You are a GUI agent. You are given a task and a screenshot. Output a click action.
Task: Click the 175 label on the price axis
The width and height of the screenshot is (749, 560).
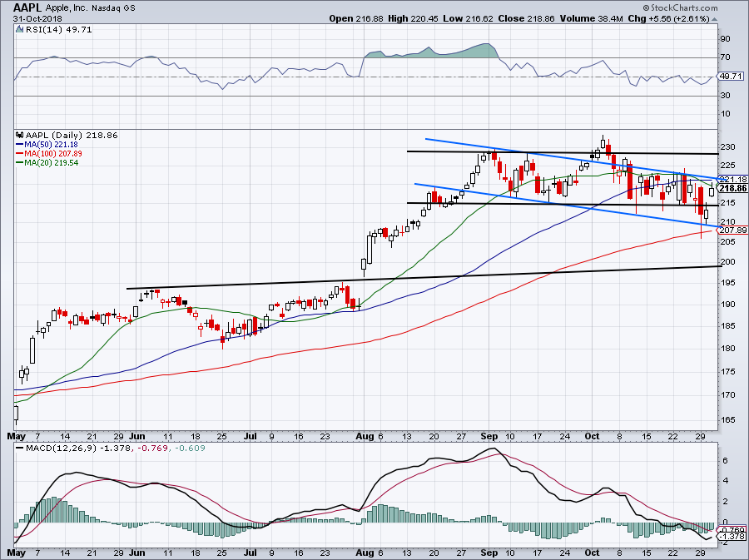tap(727, 371)
